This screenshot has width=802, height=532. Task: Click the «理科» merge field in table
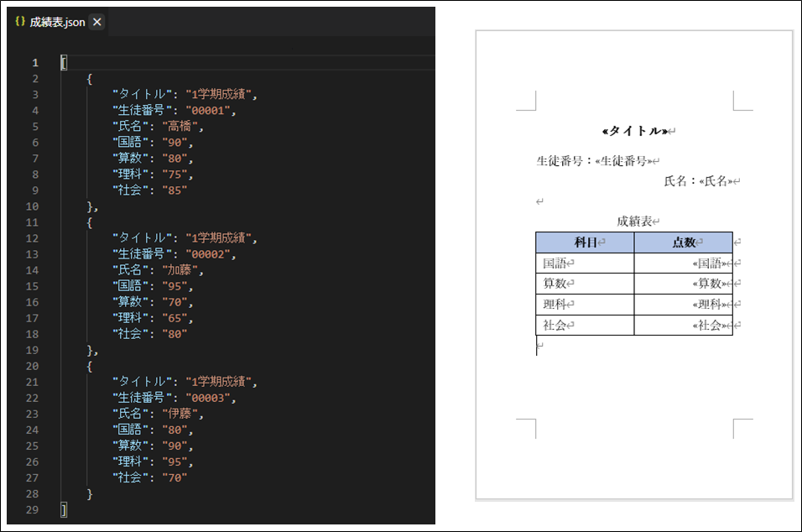pos(710,305)
